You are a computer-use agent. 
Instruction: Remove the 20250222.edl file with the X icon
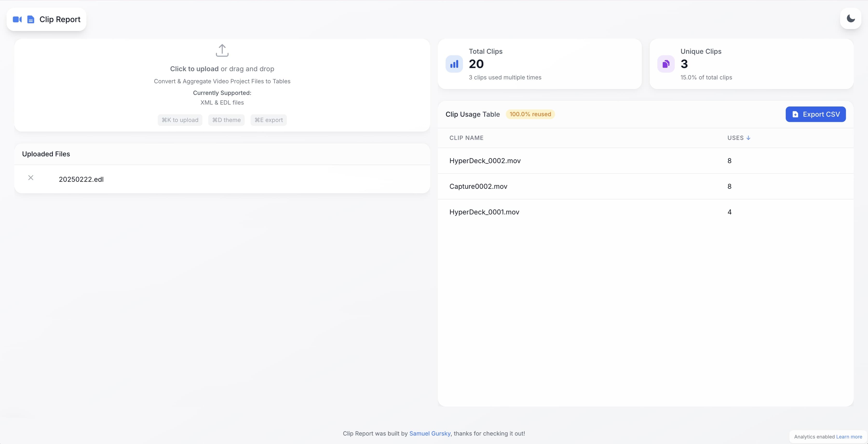click(31, 178)
